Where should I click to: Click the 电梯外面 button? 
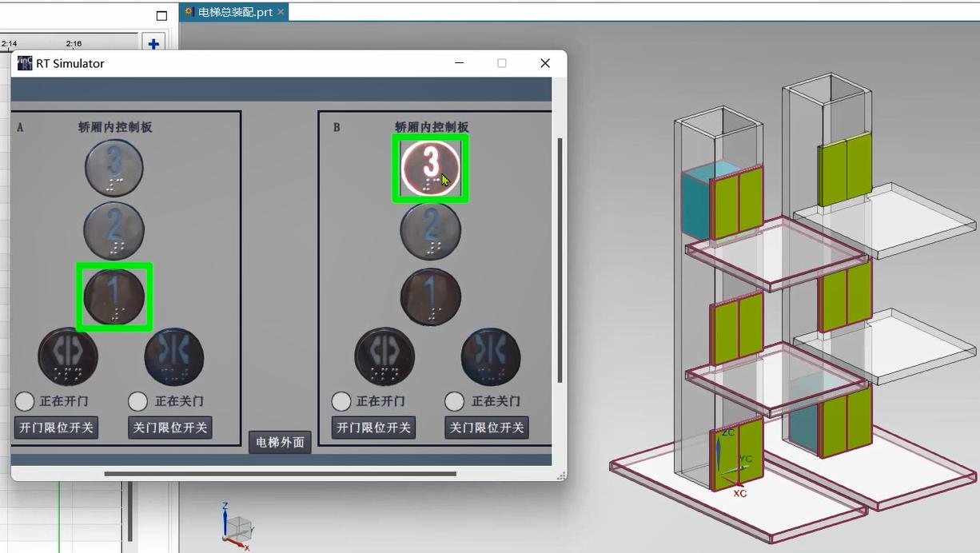pos(280,442)
